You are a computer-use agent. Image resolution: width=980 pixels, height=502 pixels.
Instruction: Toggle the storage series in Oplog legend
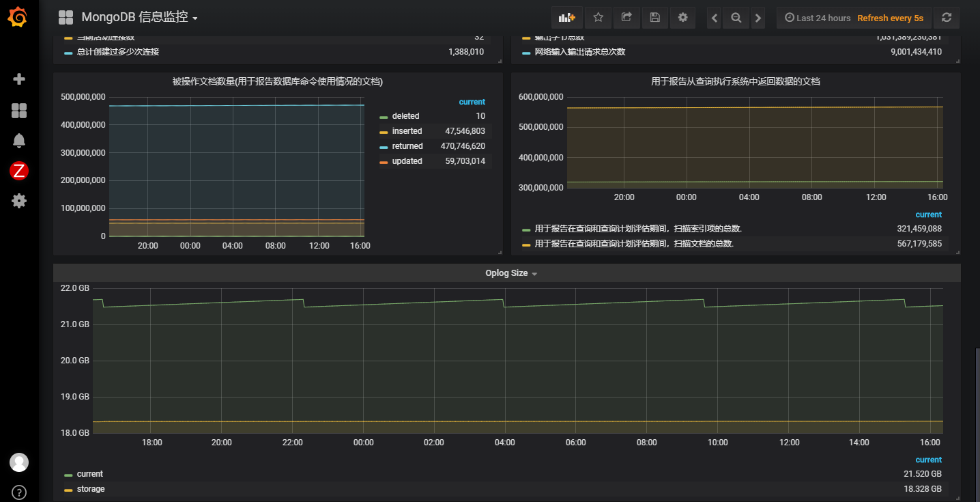coord(91,489)
